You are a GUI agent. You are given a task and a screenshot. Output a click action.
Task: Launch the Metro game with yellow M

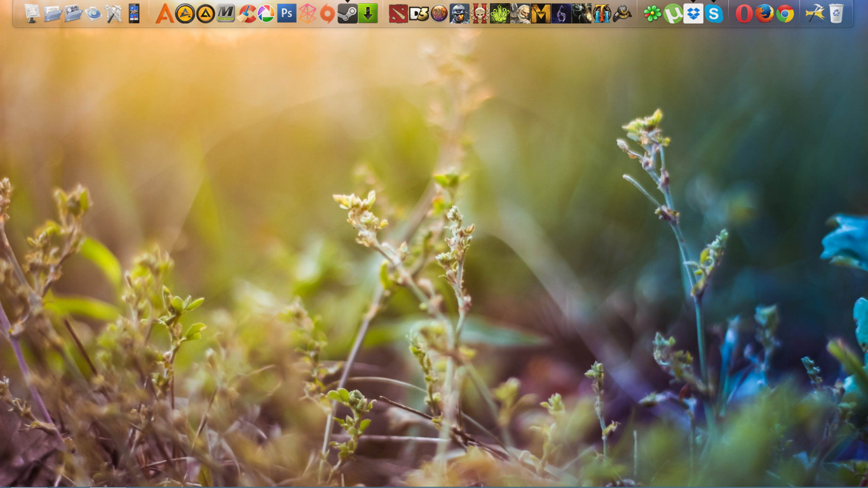541,13
